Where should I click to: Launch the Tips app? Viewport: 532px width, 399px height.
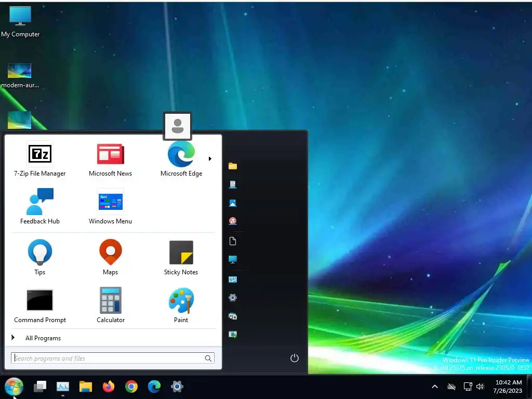tap(39, 257)
